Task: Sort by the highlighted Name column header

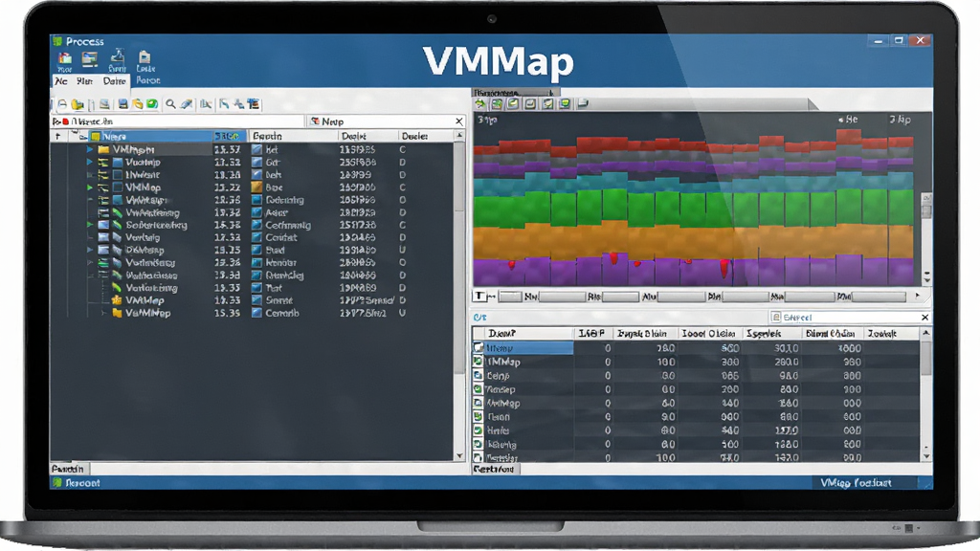Action: pyautogui.click(x=150, y=136)
